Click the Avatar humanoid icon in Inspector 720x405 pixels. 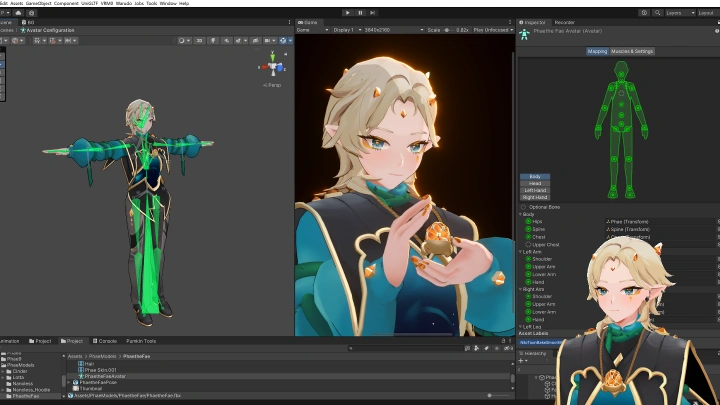(x=524, y=34)
